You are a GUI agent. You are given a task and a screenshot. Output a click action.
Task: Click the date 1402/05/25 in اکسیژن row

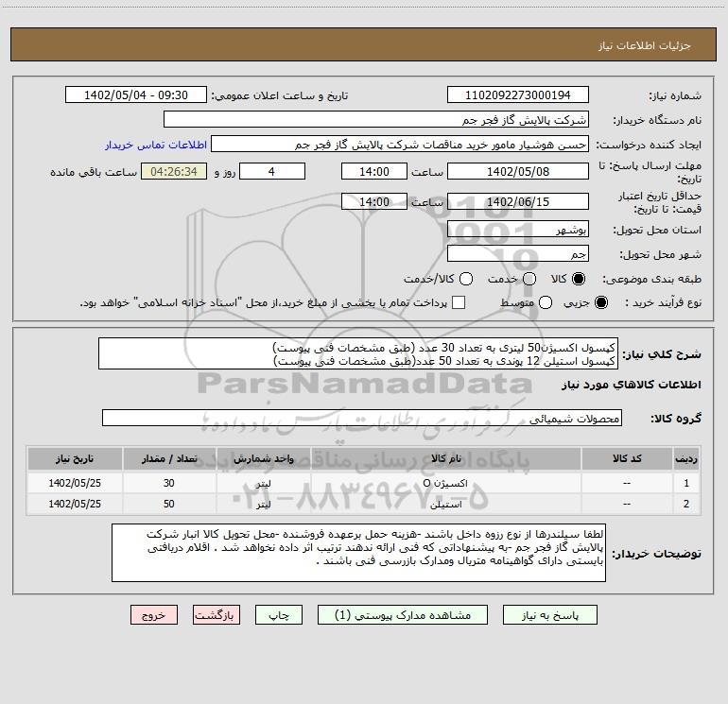click(x=75, y=483)
